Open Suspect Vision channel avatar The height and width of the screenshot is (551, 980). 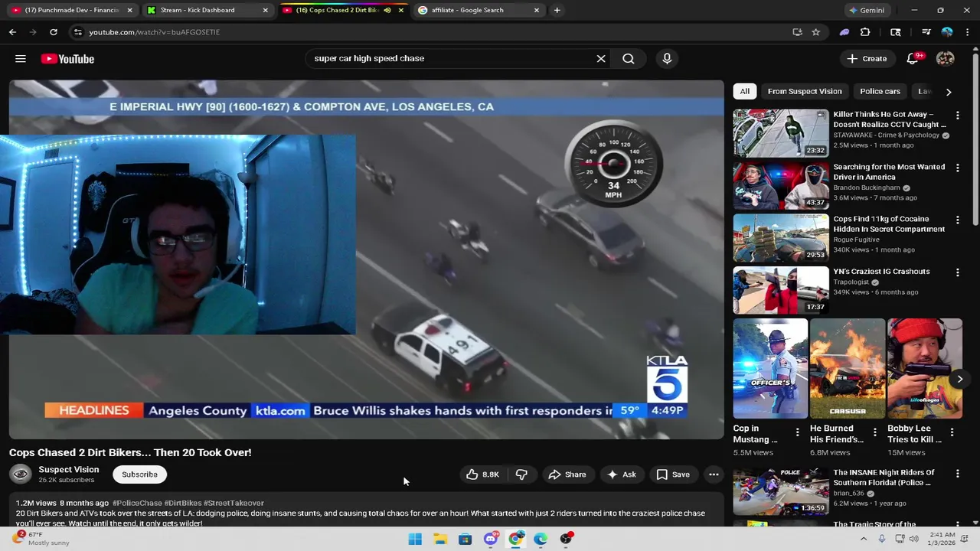tap(21, 474)
